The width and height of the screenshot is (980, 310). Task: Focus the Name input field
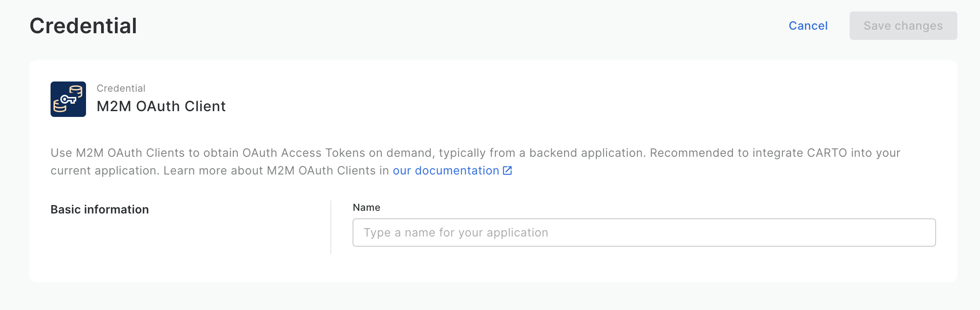[x=644, y=232]
